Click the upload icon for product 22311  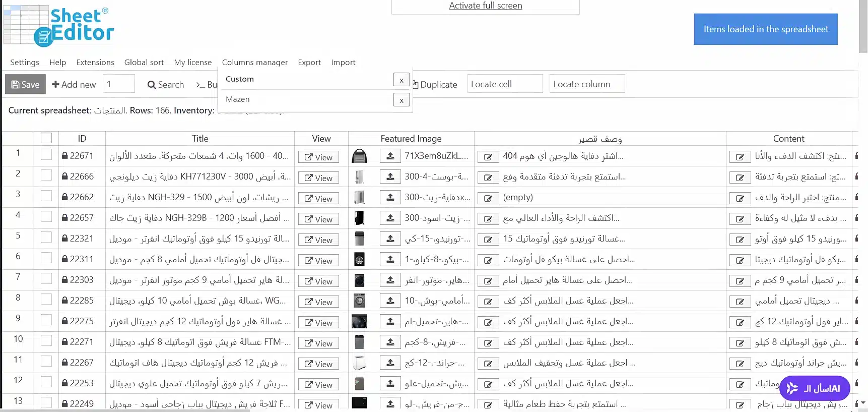390,260
